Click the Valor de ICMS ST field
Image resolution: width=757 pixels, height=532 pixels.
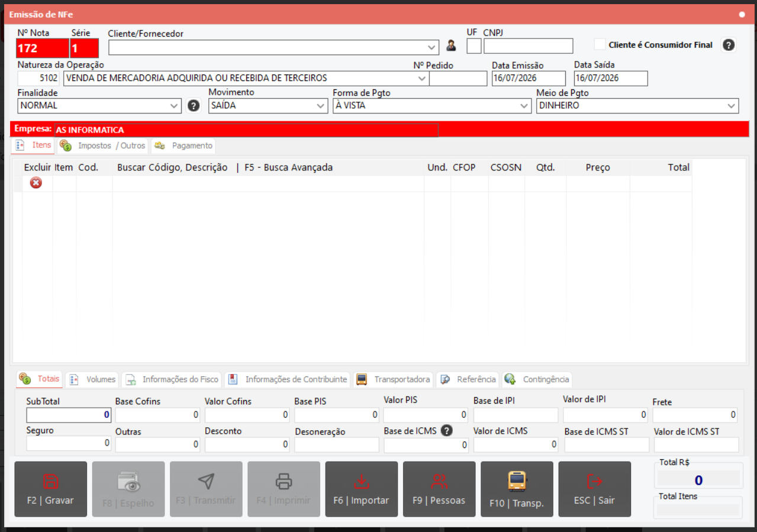click(x=696, y=445)
